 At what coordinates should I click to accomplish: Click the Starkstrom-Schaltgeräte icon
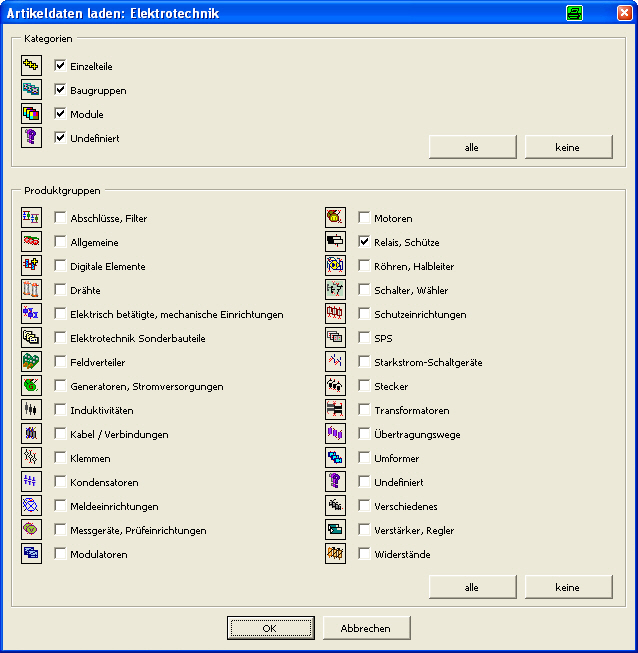(x=335, y=361)
